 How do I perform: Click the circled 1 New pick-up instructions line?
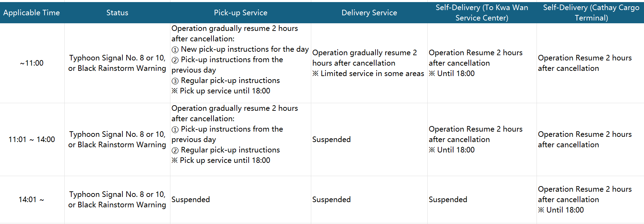click(x=240, y=49)
